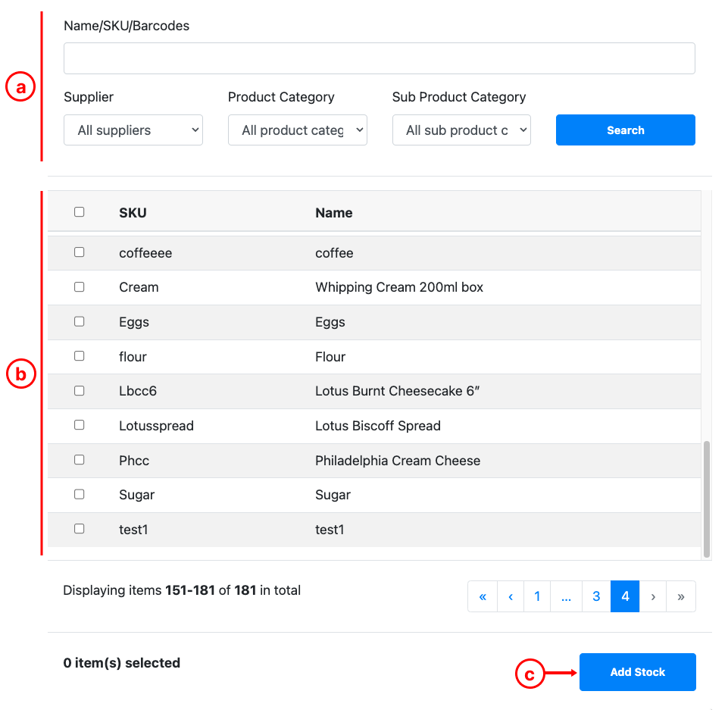Go to previous page with single-left arrow
Image resolution: width=728 pixels, height=710 pixels.
511,596
